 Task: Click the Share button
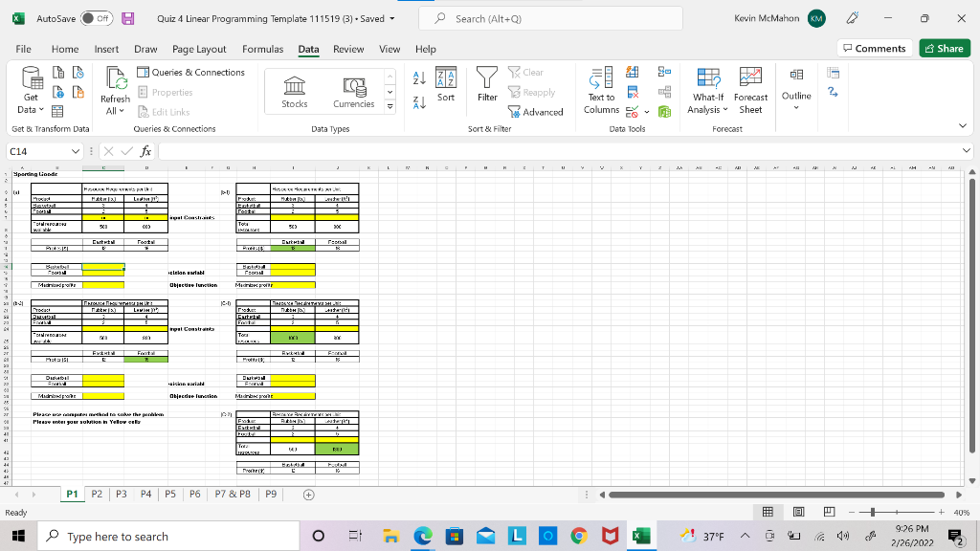pyautogui.click(x=945, y=48)
